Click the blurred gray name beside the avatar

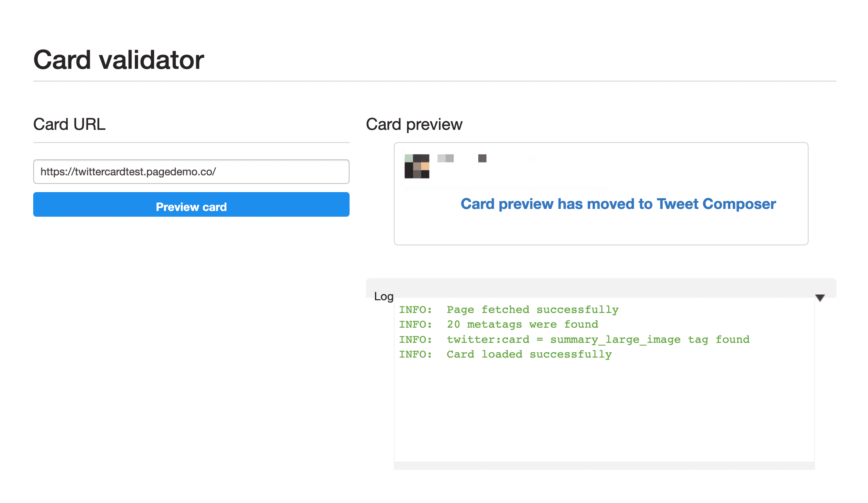(445, 158)
